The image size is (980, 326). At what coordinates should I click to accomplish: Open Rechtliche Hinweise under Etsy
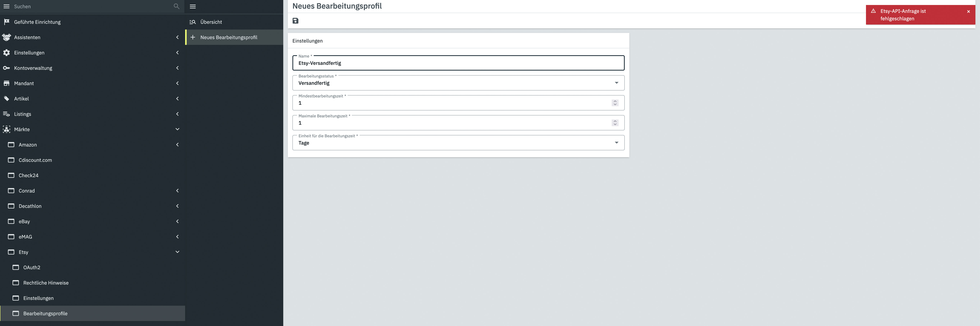point(46,283)
